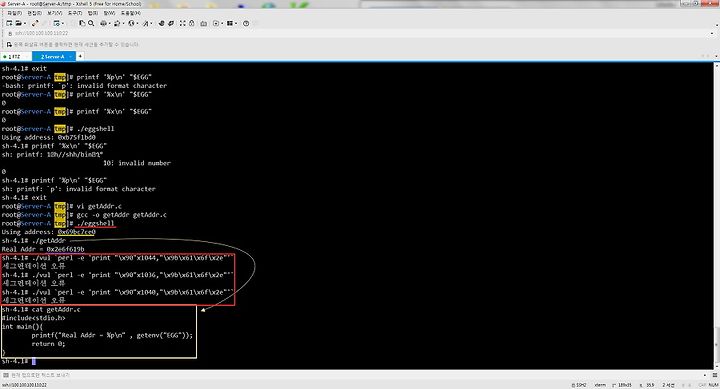Open the View (보기) menu
720x389 pixels.
[54, 13]
